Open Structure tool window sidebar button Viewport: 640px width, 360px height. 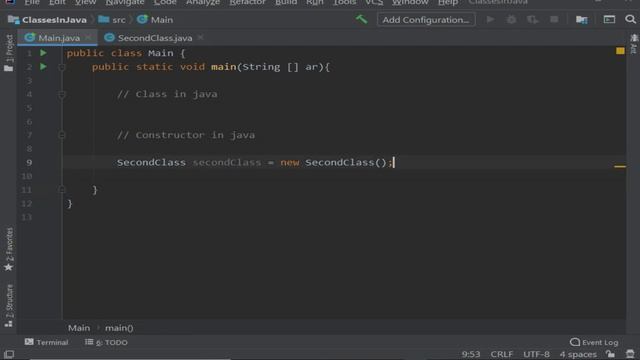pyautogui.click(x=9, y=306)
